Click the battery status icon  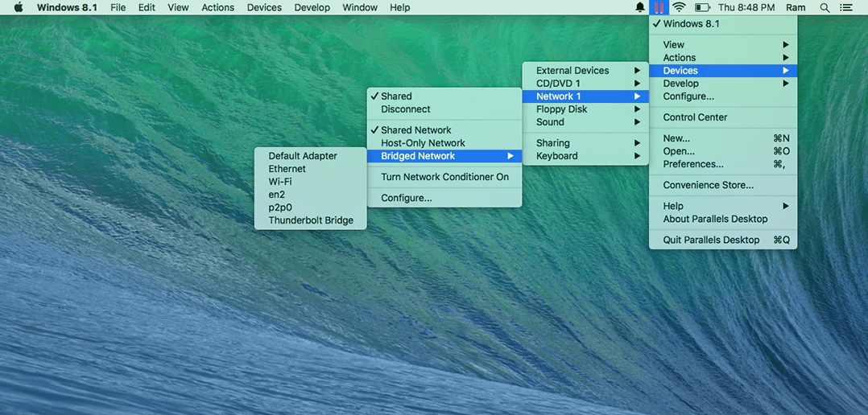click(x=702, y=7)
